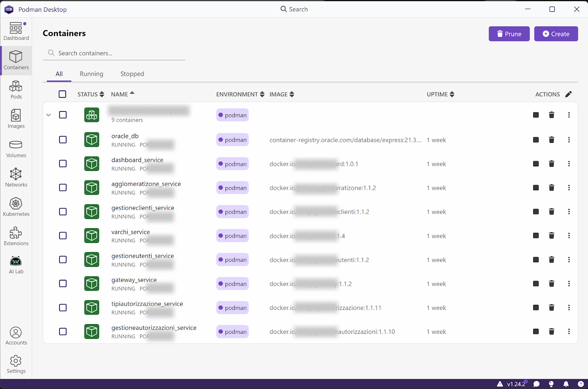The width and height of the screenshot is (588, 389).
Task: Open the help icon in status bar
Action: (x=581, y=384)
